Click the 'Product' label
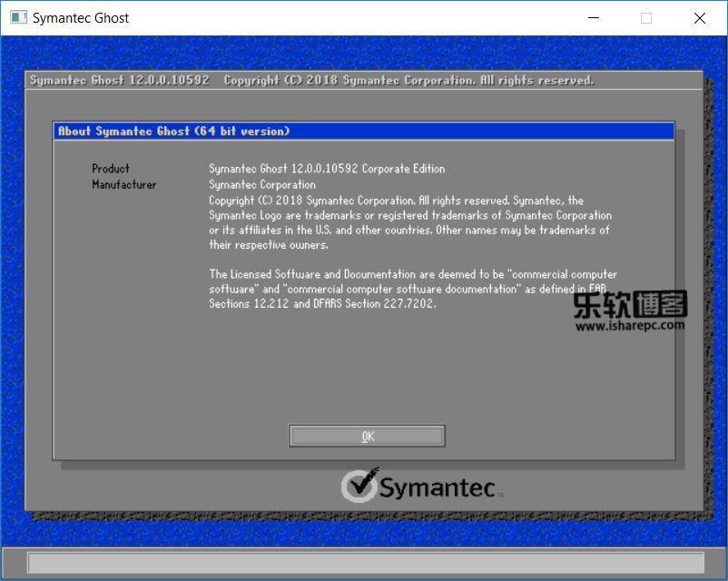The height and width of the screenshot is (581, 728). [111, 169]
